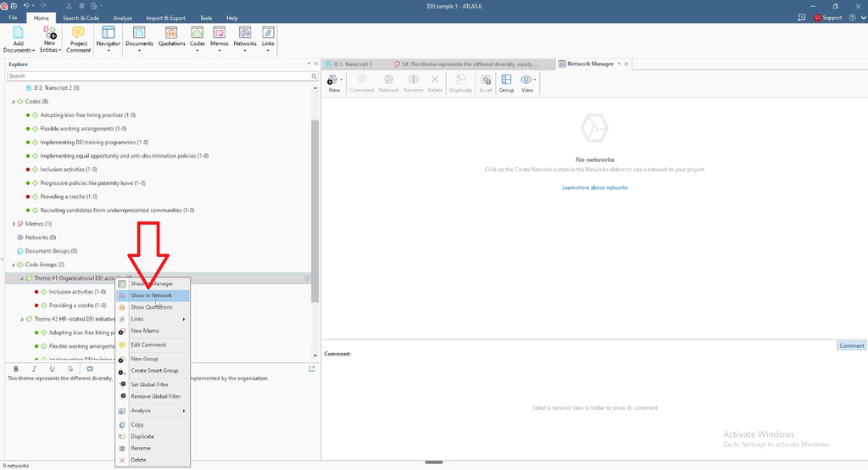Screen dimensions: 868x470
Task: Close the Network Manager tab
Action: click(626, 64)
